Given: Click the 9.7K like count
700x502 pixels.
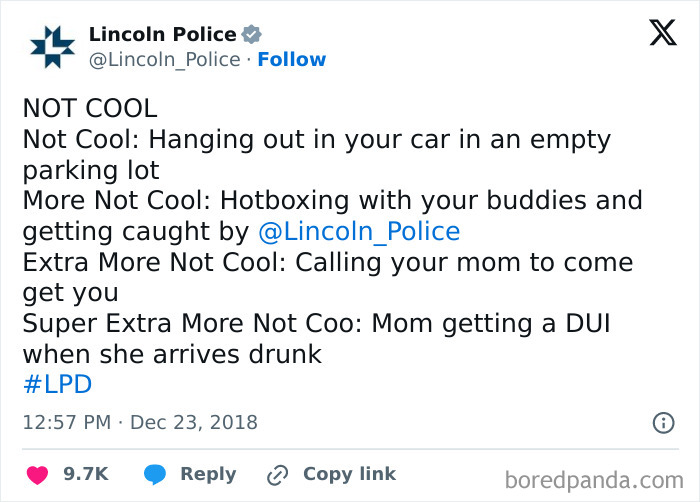Looking at the screenshot, I should tap(86, 475).
